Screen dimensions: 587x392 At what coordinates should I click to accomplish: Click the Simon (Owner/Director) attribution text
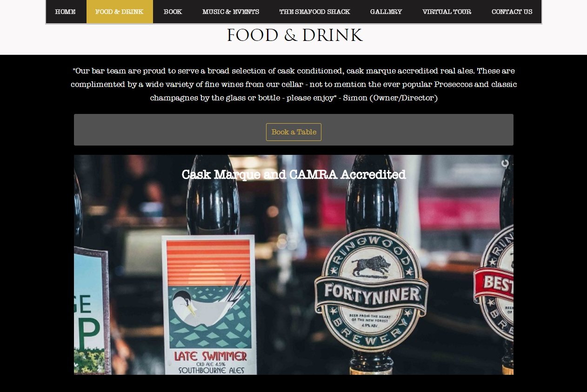click(x=390, y=98)
